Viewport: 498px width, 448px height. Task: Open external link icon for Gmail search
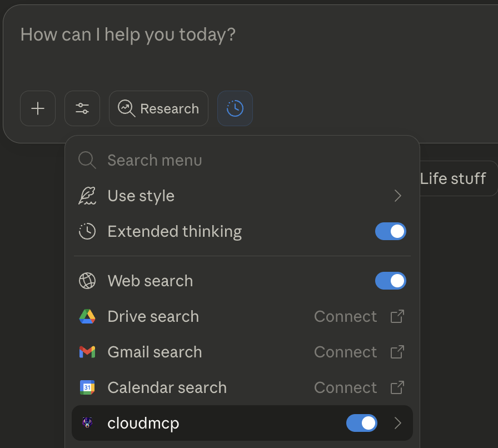397,352
